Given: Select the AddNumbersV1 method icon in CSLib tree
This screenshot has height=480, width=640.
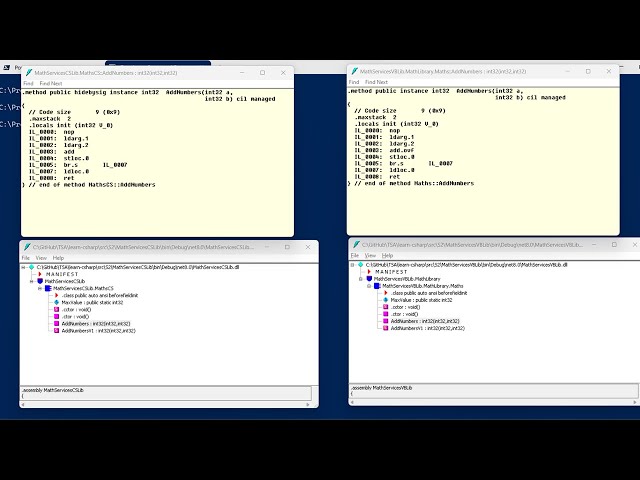Looking at the screenshot, I should [56, 330].
